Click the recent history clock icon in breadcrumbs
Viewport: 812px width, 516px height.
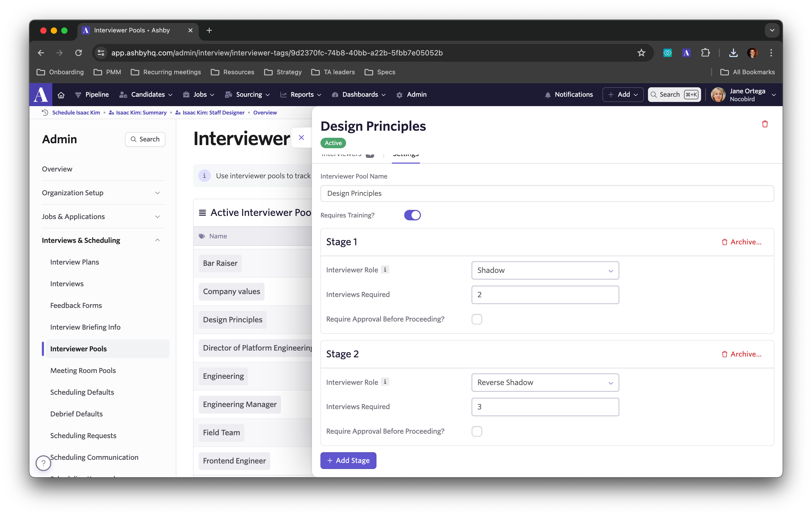tap(45, 113)
